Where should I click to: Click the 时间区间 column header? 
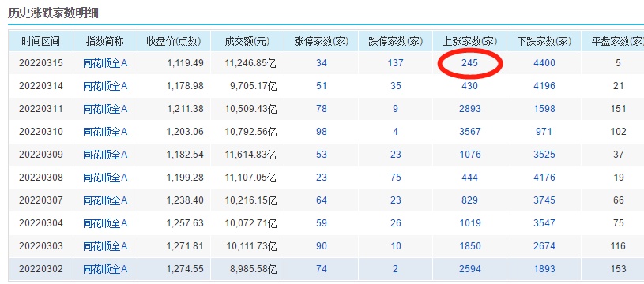40,41
